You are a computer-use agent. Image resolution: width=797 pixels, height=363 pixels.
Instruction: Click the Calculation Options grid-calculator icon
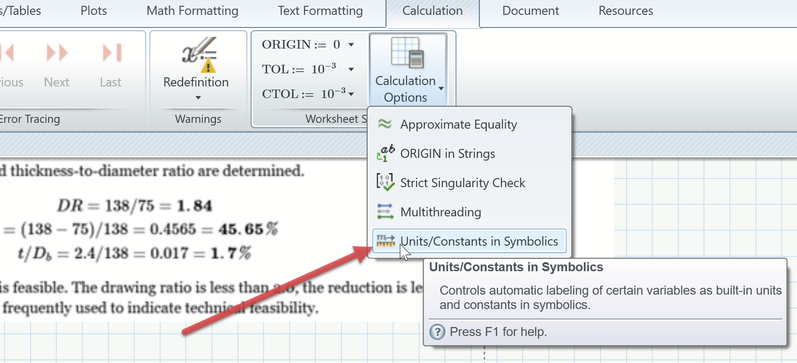407,53
